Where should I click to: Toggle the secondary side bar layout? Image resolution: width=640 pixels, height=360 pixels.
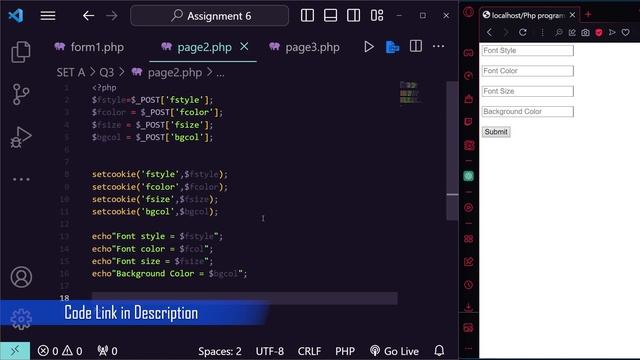pos(353,16)
